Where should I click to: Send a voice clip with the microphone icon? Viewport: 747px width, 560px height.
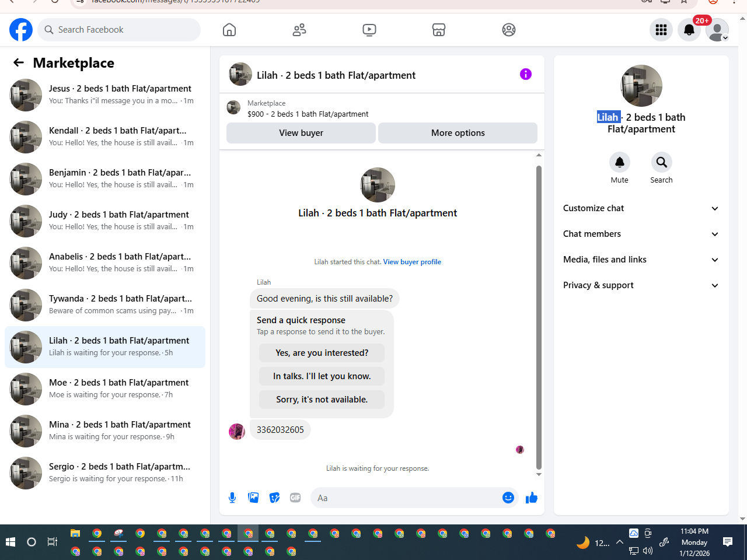[232, 498]
